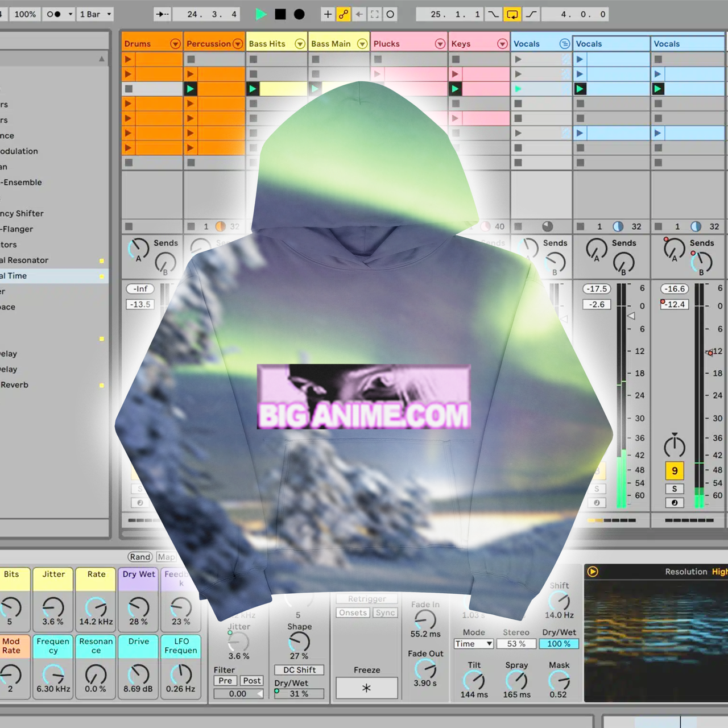Click the Stereo 53 % field
The width and height of the screenshot is (728, 728).
516,644
